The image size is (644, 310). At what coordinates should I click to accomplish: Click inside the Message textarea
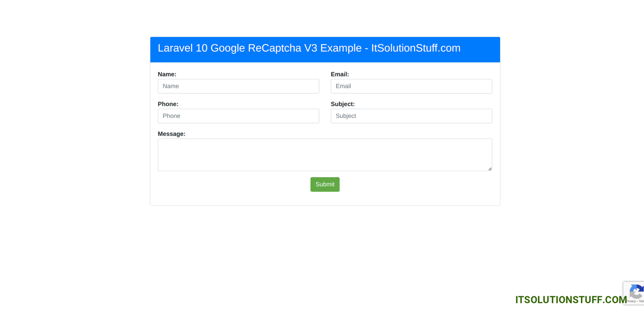(x=324, y=155)
